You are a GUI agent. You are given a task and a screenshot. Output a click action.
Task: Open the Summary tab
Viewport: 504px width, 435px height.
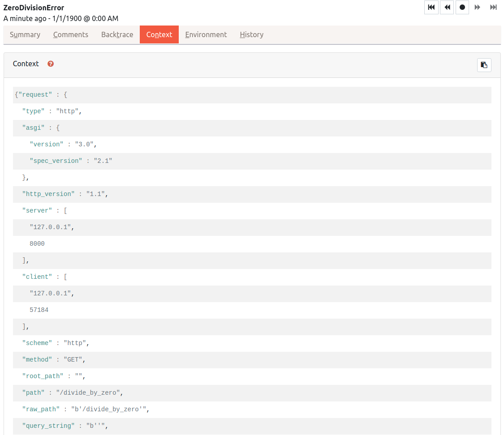pos(25,34)
